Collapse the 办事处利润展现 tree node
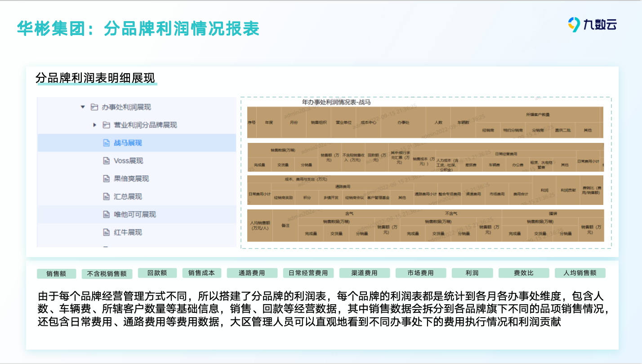Viewport: 642px width, 364px height. tap(82, 107)
